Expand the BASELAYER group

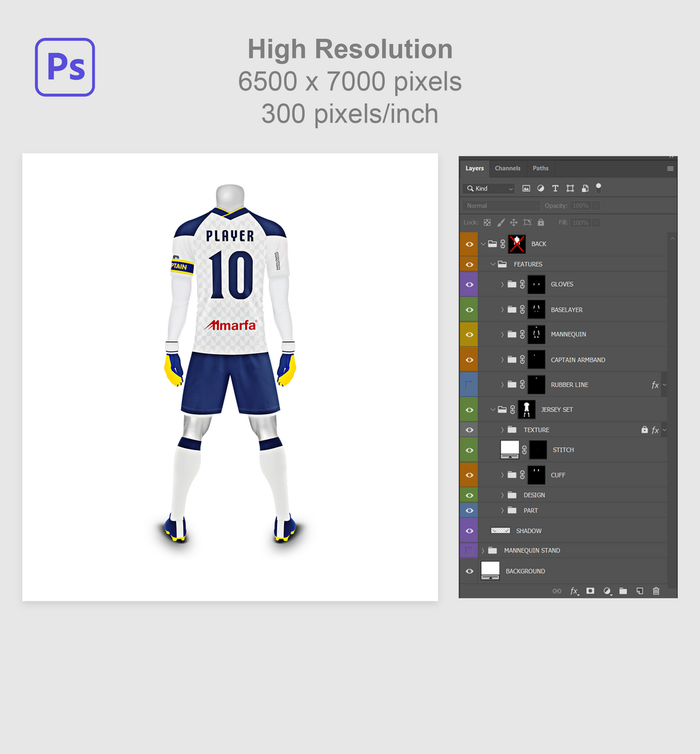(x=502, y=309)
